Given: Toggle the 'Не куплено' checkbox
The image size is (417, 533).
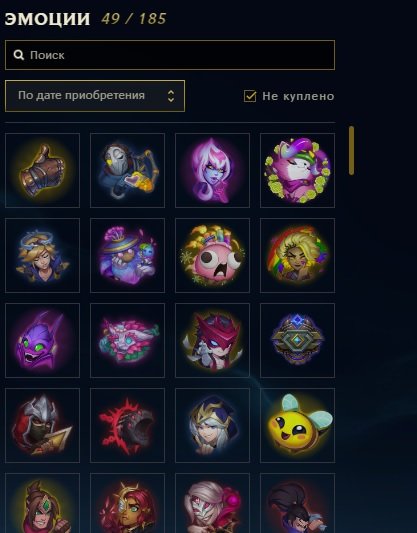Looking at the screenshot, I should tap(250, 96).
